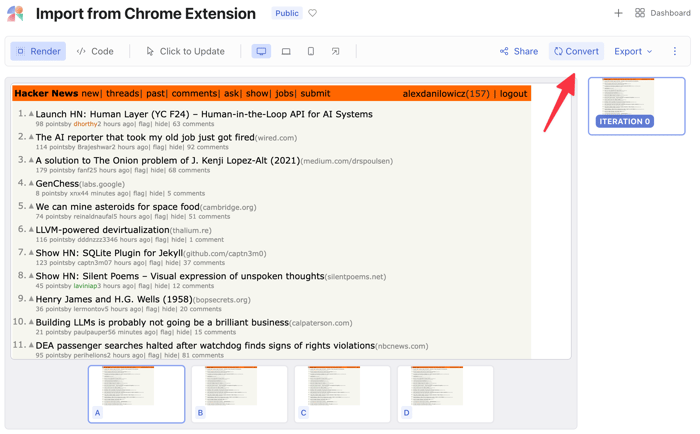Upvote the AI reporter story
Viewport: 700px width, 434px height.
pyautogui.click(x=31, y=137)
